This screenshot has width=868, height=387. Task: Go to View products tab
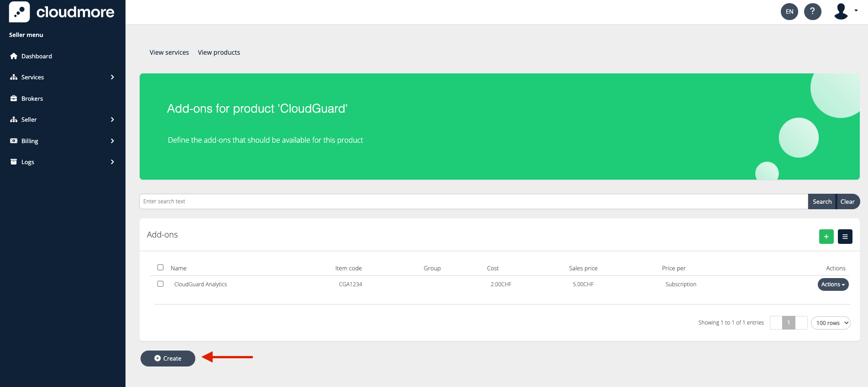pos(219,52)
